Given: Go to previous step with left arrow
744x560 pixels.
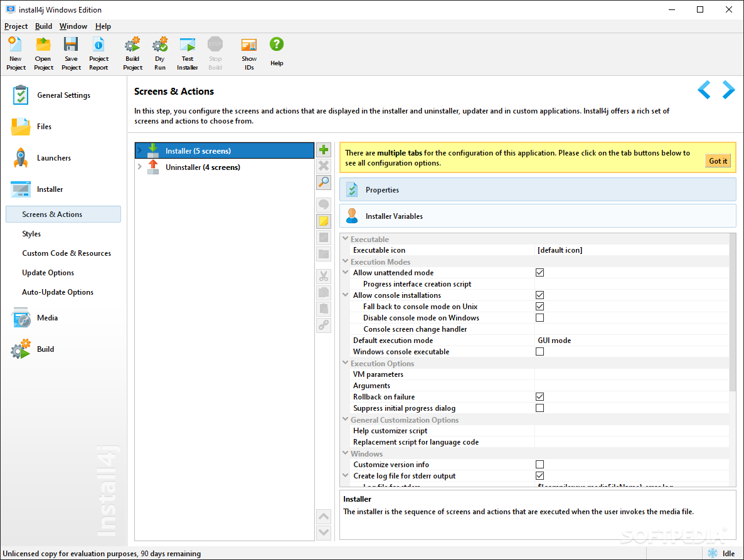Looking at the screenshot, I should [x=704, y=90].
